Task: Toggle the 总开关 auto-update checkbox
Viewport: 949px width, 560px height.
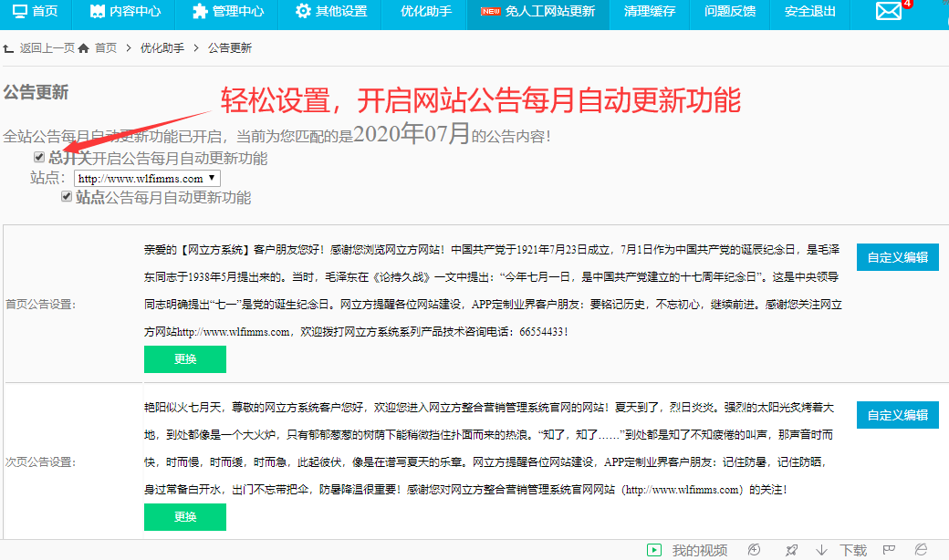Action: click(x=39, y=157)
